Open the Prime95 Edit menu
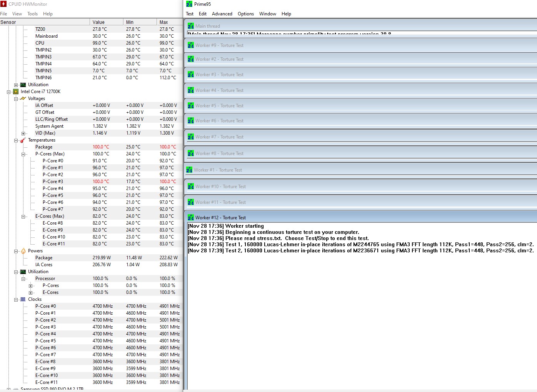Viewport: 537px width, 392px height. coord(203,14)
